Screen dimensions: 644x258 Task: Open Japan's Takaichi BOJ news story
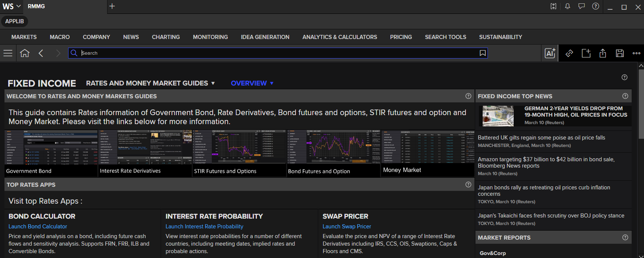point(551,216)
